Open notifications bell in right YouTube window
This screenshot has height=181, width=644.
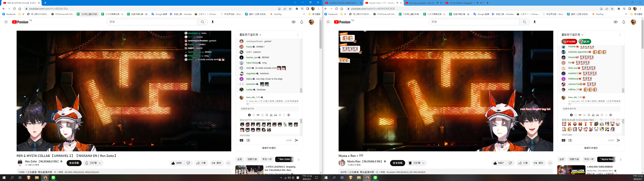[624, 22]
